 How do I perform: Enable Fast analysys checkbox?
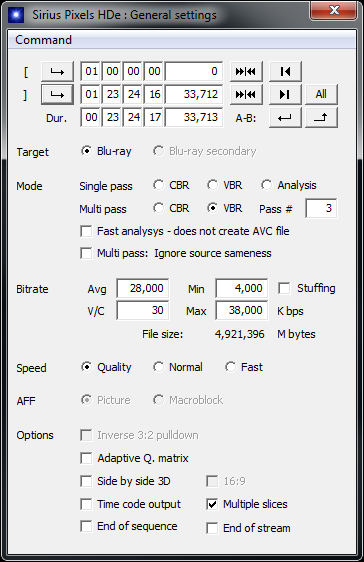click(x=86, y=231)
